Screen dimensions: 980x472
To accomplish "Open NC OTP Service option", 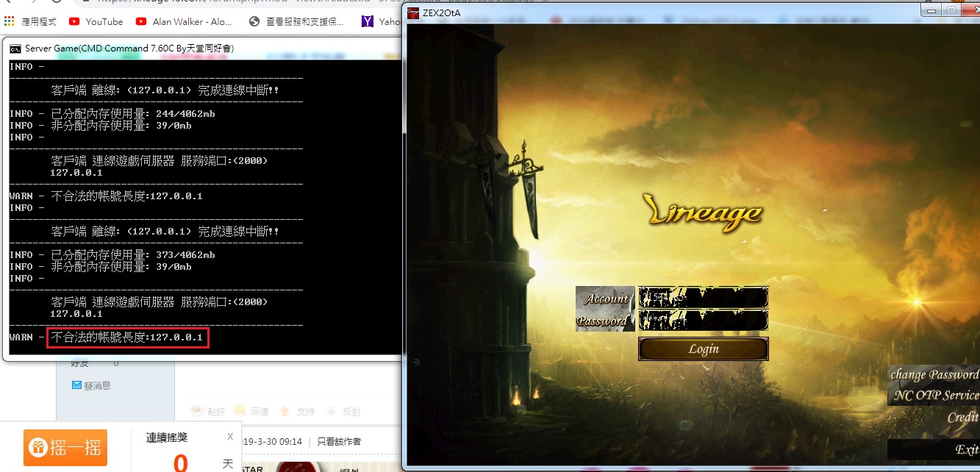I will click(x=936, y=396).
